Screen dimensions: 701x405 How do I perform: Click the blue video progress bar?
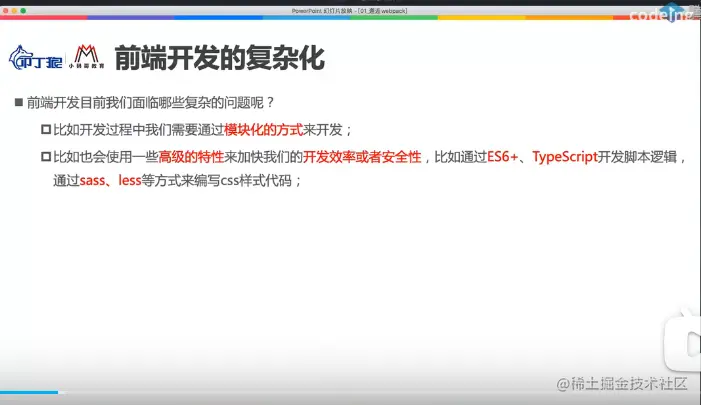point(29,392)
